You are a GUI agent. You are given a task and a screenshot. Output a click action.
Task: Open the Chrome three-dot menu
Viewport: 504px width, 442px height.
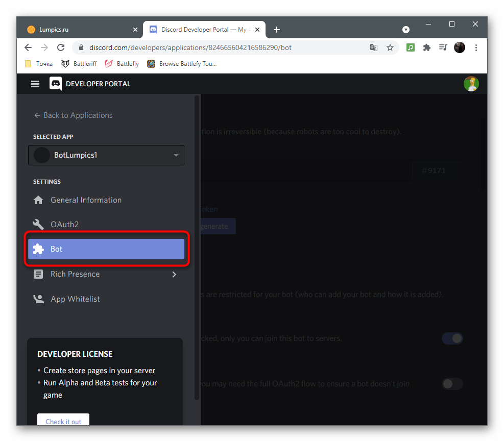476,47
